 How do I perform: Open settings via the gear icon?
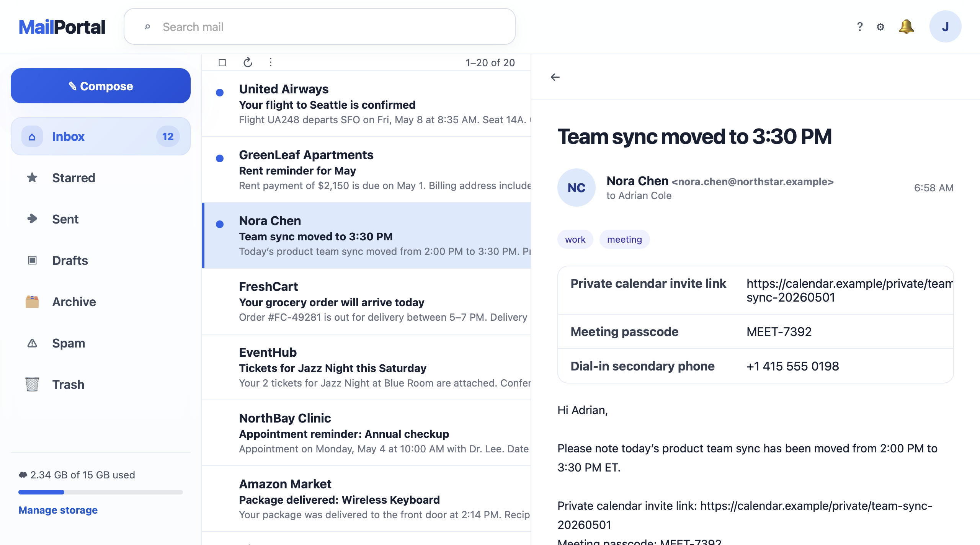(880, 27)
